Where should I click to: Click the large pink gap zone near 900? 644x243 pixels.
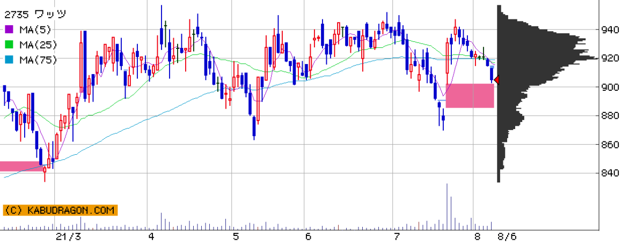(470, 96)
